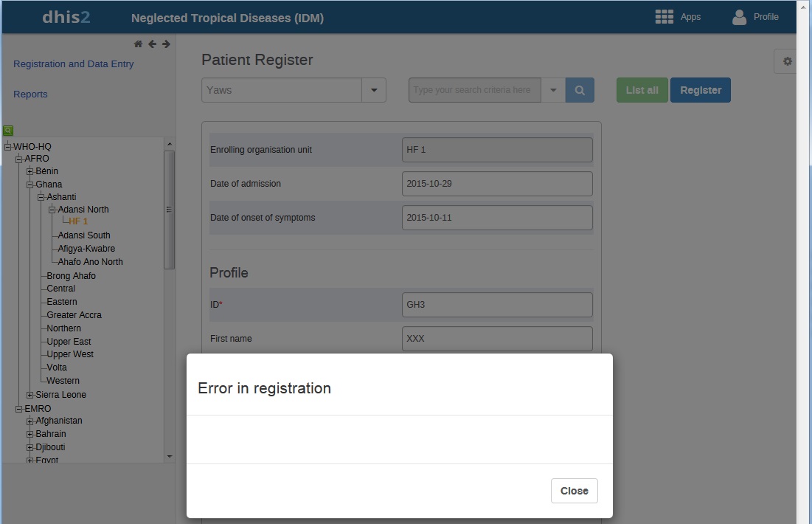Open the Profile user menu
Screen dimensions: 812x524
pyautogui.click(x=755, y=17)
